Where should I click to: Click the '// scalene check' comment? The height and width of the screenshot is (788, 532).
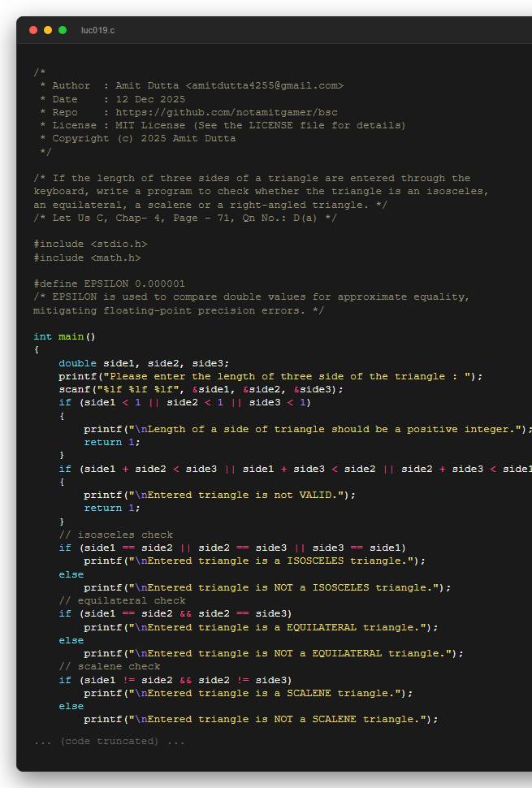click(x=110, y=666)
